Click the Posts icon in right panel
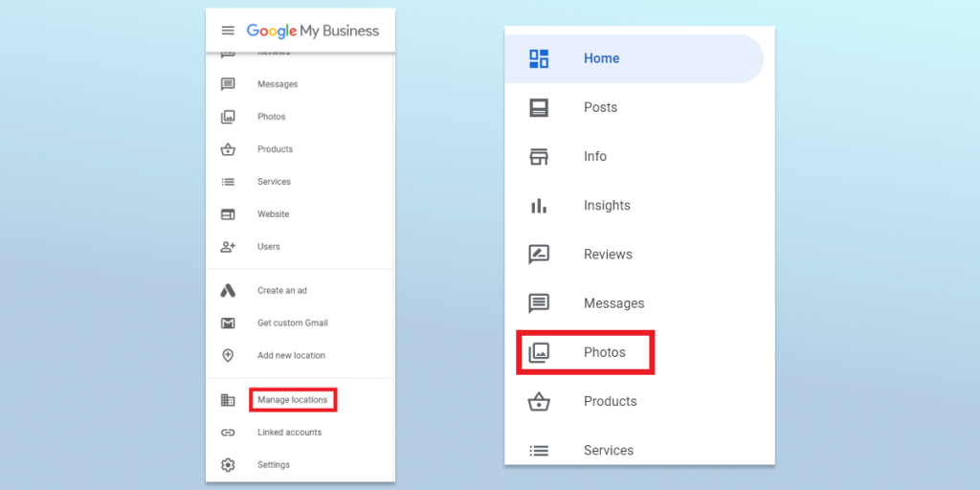Image resolution: width=980 pixels, height=490 pixels. click(x=539, y=107)
